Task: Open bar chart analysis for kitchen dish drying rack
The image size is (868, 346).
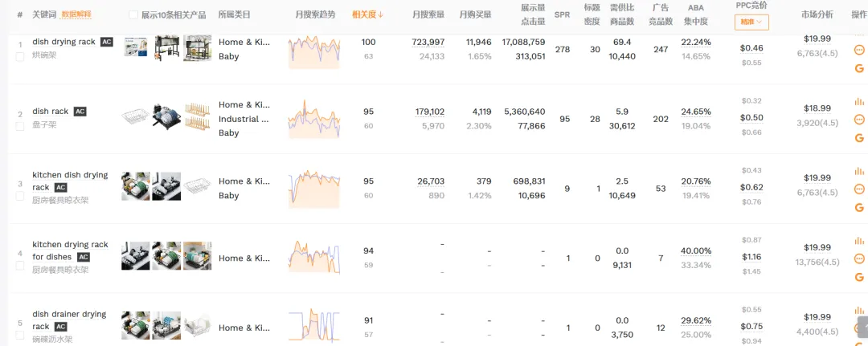Action: (859, 171)
